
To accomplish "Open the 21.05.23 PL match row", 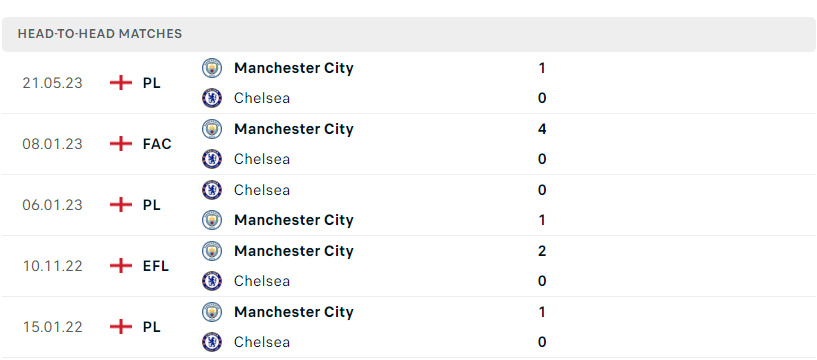I will click(x=408, y=83).
